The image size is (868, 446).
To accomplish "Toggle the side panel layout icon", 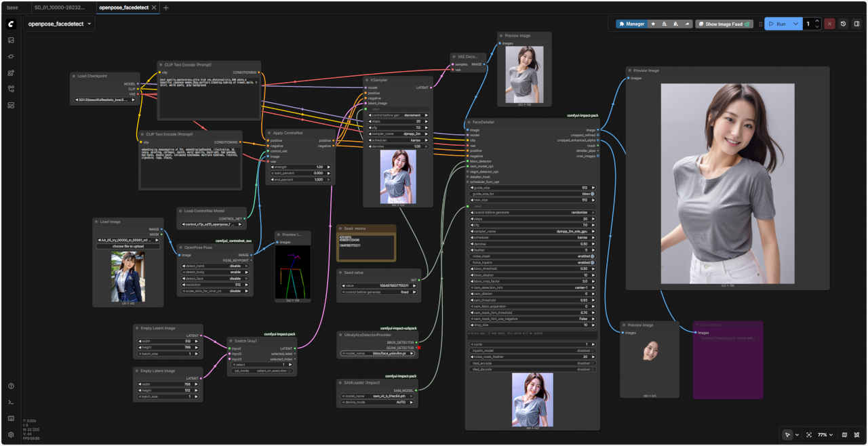I will pyautogui.click(x=856, y=24).
